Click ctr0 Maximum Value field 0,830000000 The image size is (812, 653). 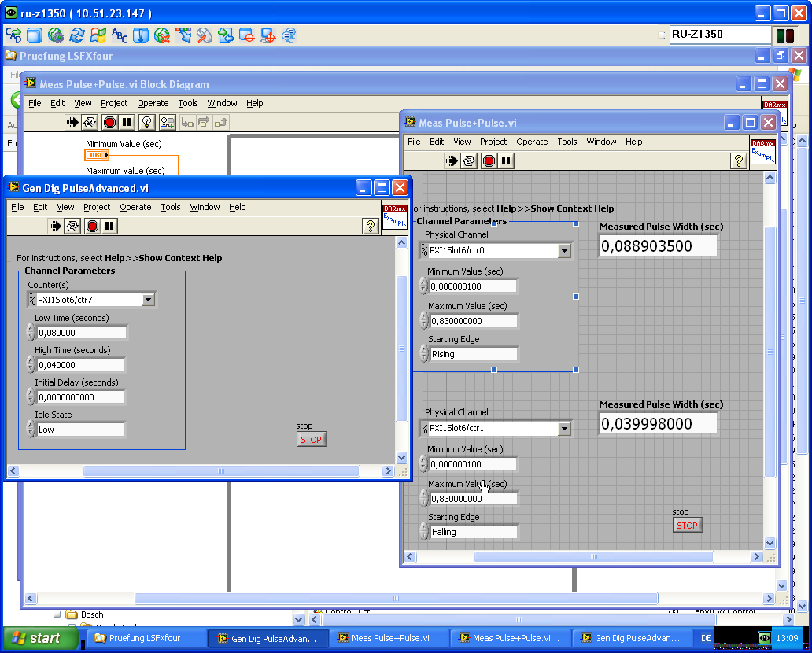tap(474, 320)
